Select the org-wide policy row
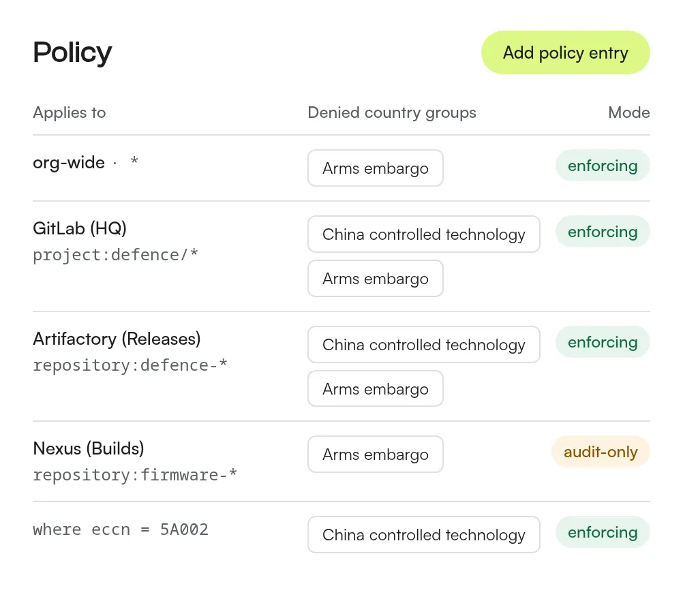This screenshot has width=683, height=616. point(341,168)
